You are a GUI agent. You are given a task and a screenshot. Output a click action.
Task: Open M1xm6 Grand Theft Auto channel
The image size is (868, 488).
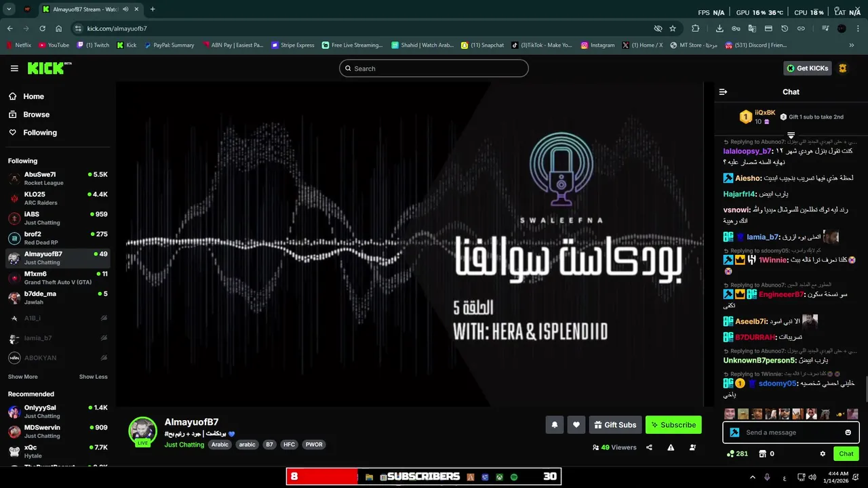58,278
